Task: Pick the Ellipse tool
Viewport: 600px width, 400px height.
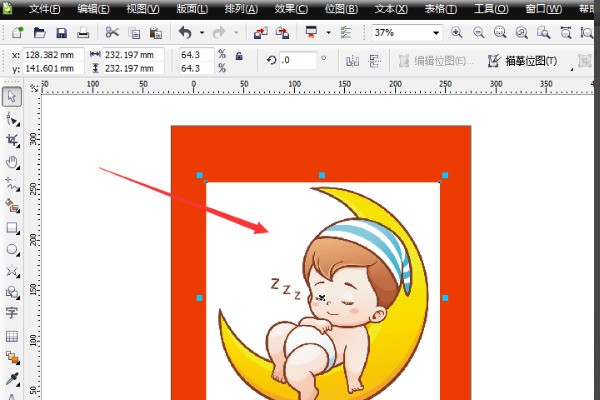Action: coord(12,249)
